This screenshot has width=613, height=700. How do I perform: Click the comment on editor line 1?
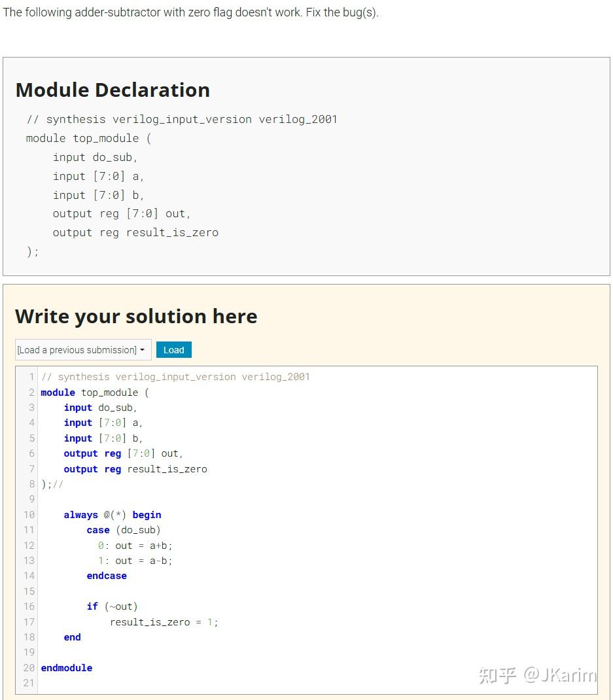pyautogui.click(x=175, y=377)
